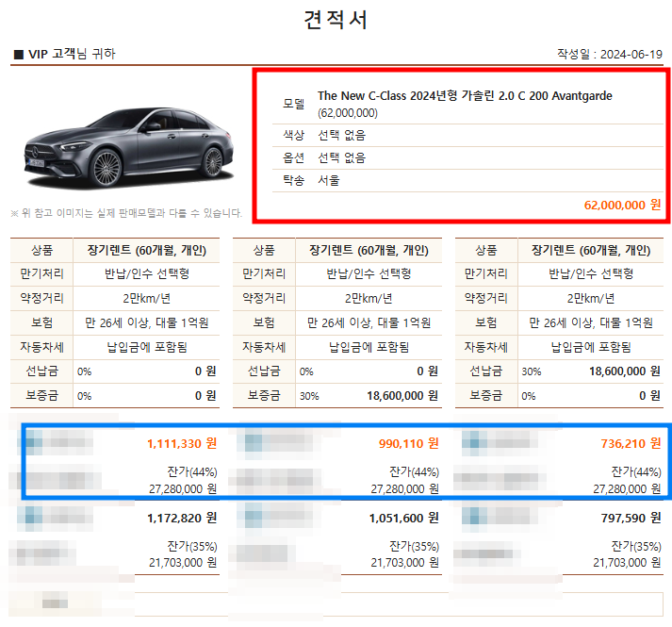Click the 옵션 row label

[293, 157]
